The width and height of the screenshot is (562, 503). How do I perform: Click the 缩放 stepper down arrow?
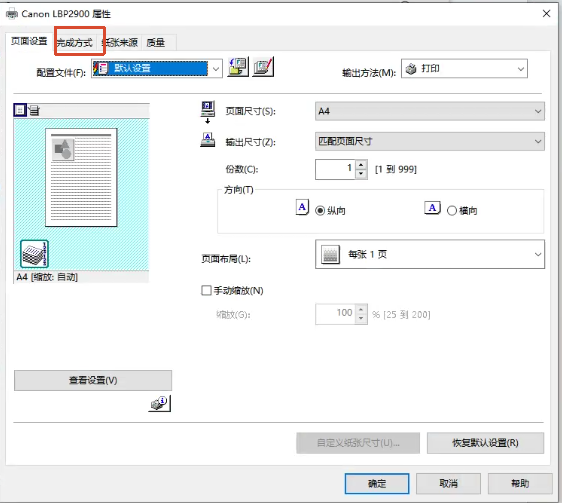click(x=361, y=319)
